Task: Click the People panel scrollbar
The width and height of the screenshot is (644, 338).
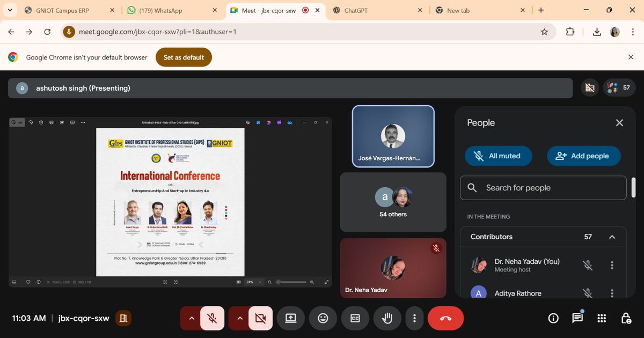Action: pos(634,187)
